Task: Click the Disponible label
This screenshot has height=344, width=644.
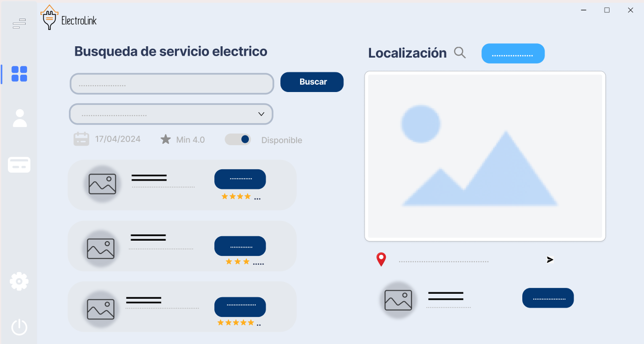Action: pos(282,140)
